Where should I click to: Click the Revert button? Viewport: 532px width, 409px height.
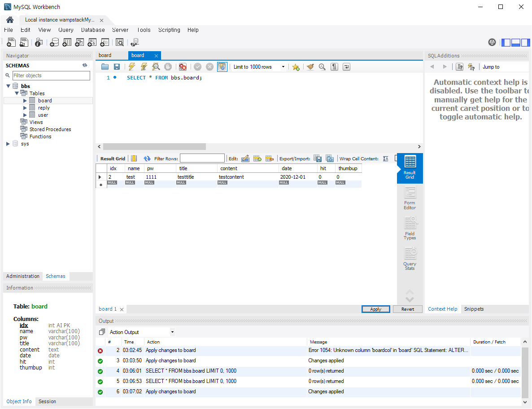[x=407, y=309]
